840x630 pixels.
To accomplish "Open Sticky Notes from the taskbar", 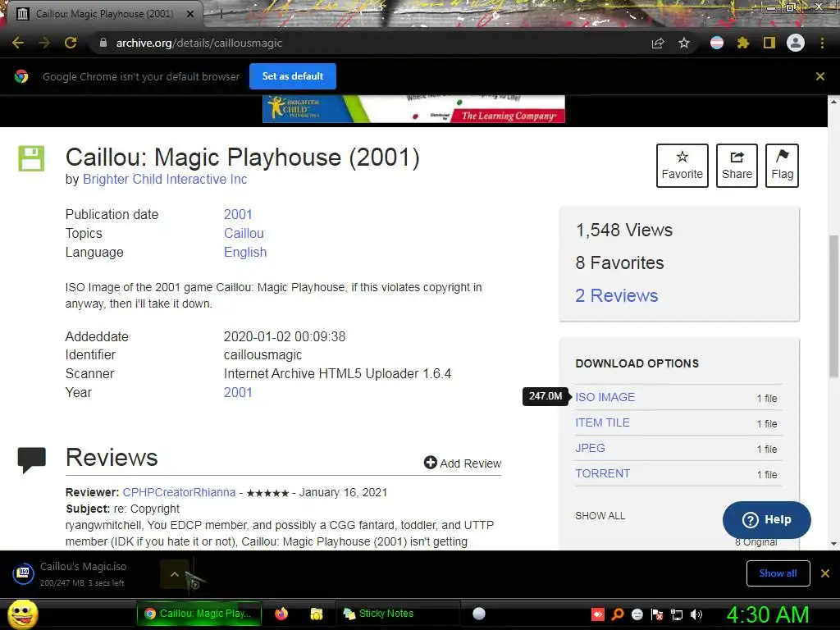I will click(x=398, y=614).
